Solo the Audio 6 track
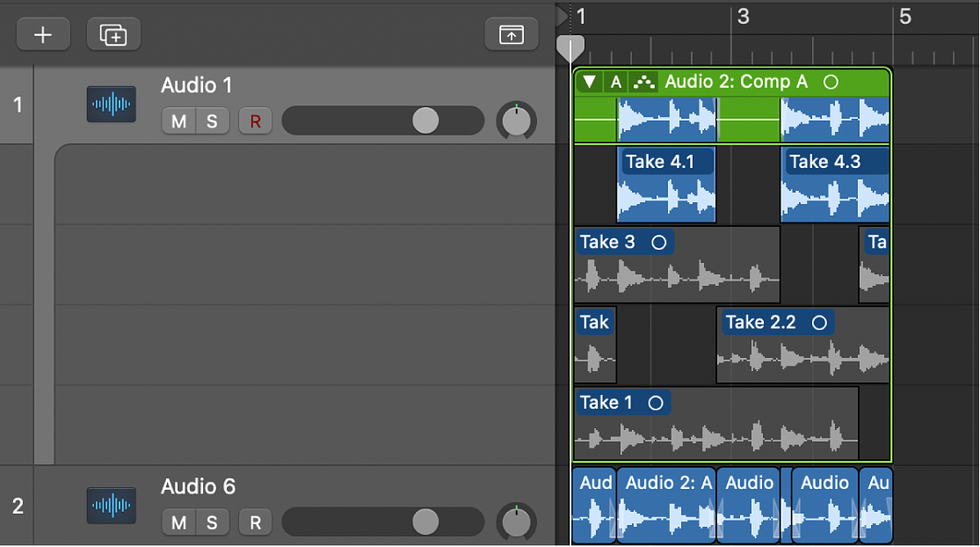Image resolution: width=980 pixels, height=547 pixels. (x=211, y=522)
